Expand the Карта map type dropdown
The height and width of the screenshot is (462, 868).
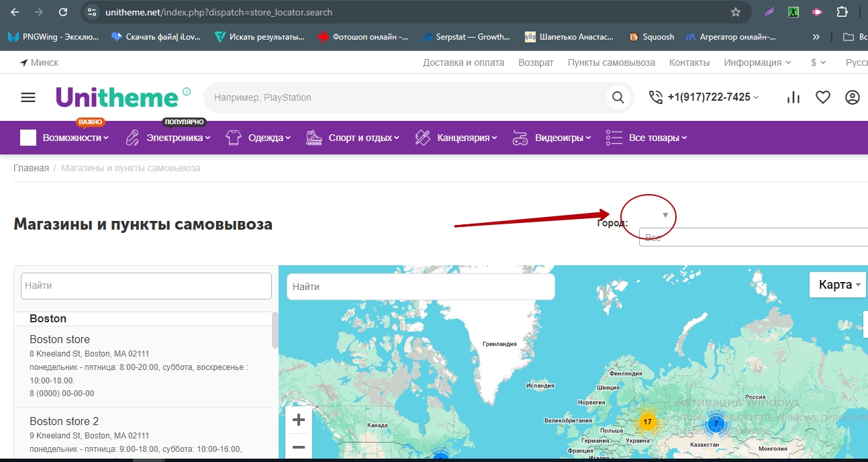(838, 285)
